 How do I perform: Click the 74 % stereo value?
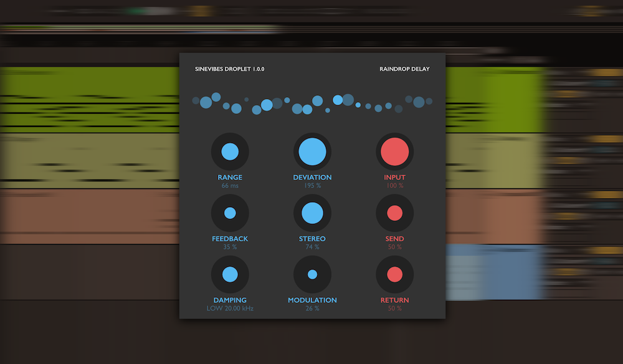[x=312, y=247]
